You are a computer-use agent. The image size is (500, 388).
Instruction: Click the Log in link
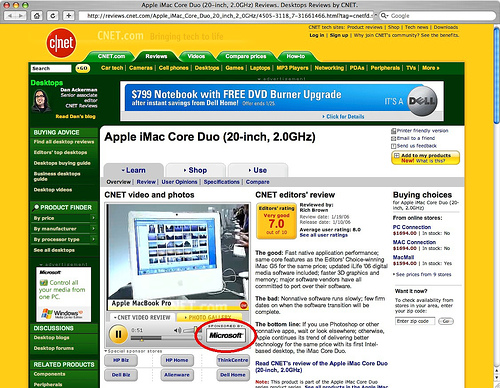pyautogui.click(x=317, y=35)
